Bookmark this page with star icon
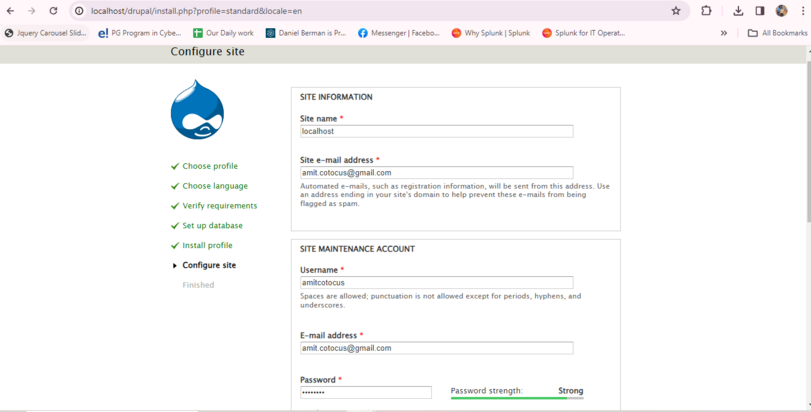Screen dimensions: 811x412 676,11
